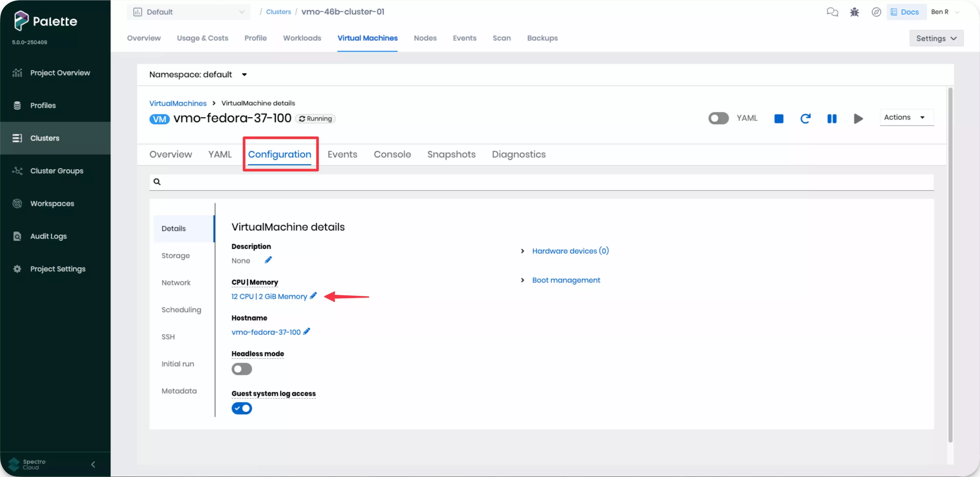Open the bug report icon in header

pos(854,12)
